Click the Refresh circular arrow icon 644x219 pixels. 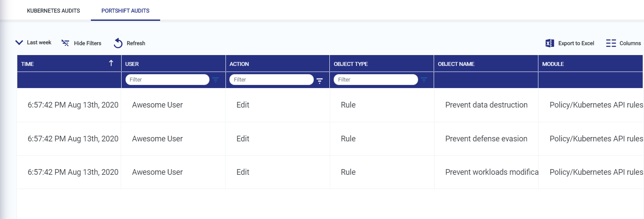(118, 43)
